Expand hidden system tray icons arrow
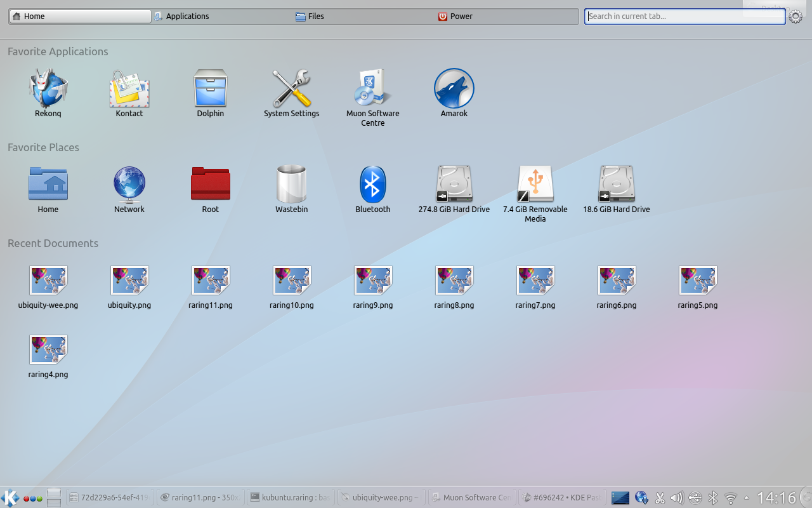The height and width of the screenshot is (508, 812). point(747,498)
